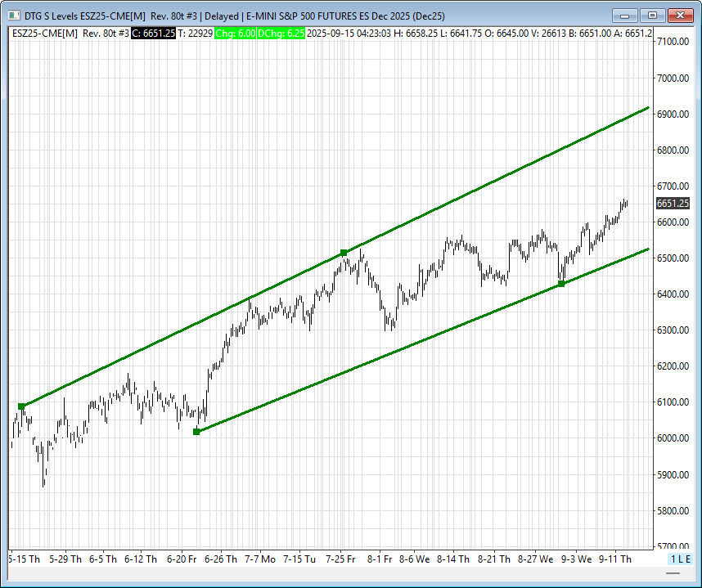Click 'O: 6645.00' in the header line

506,33
